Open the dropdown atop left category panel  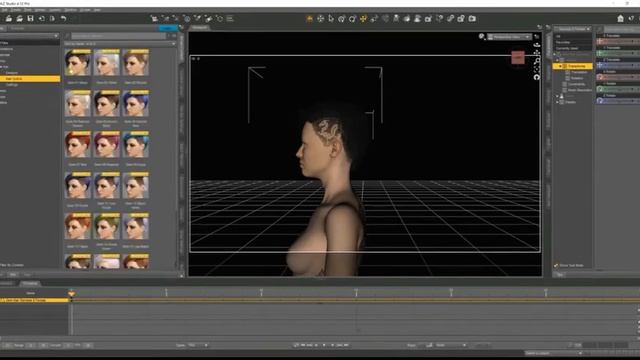tap(29, 36)
